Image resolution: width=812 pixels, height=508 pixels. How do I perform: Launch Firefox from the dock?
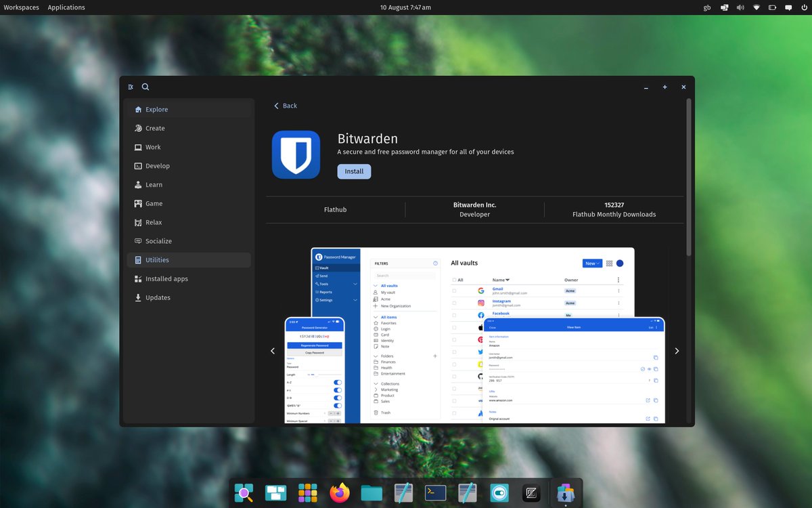[340, 493]
